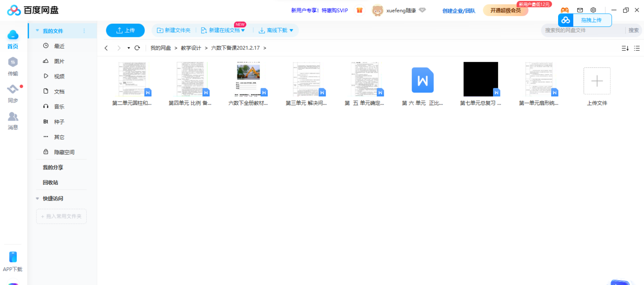Open navigation history dropdown arrow

click(x=129, y=48)
